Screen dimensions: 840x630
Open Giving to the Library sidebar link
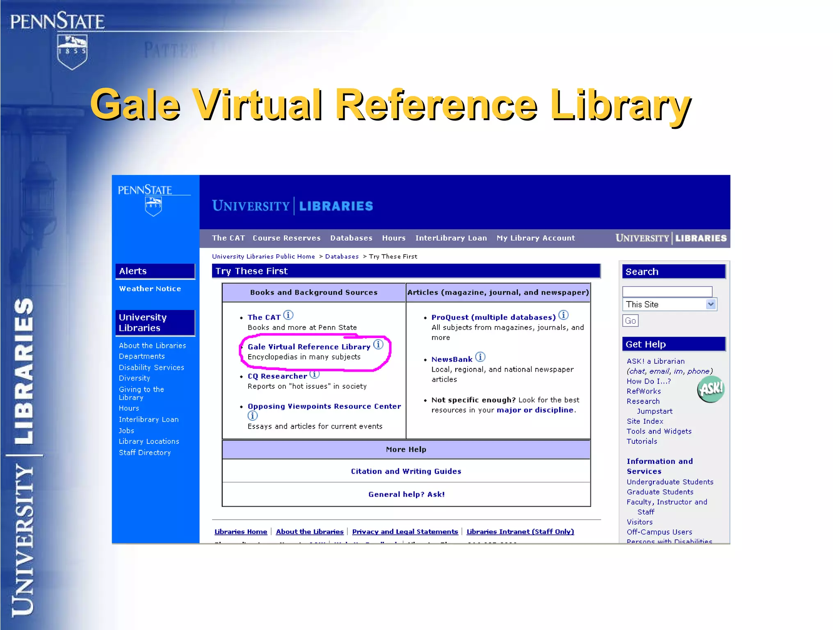(x=141, y=393)
